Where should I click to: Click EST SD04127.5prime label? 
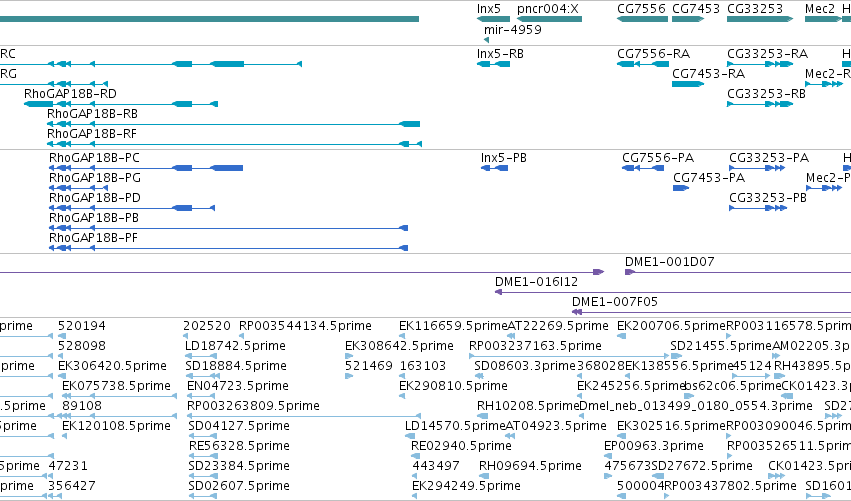239,427
